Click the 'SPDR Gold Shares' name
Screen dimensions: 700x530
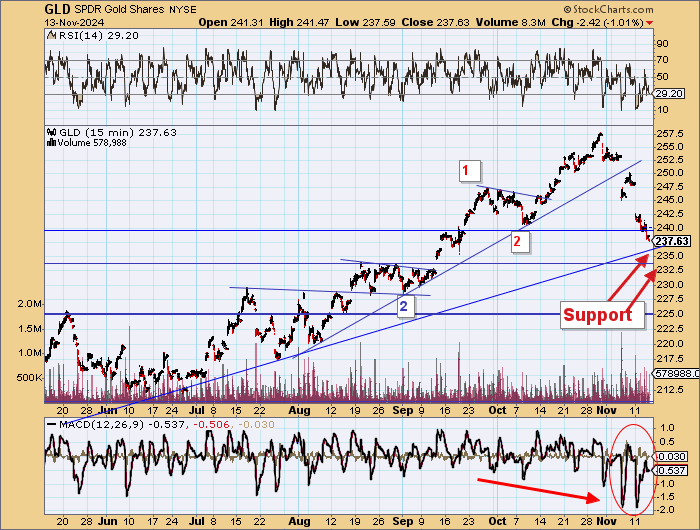click(120, 9)
